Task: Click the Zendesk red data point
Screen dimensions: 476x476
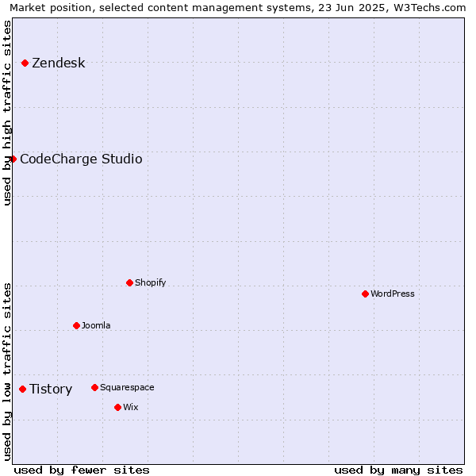Action: pos(25,63)
